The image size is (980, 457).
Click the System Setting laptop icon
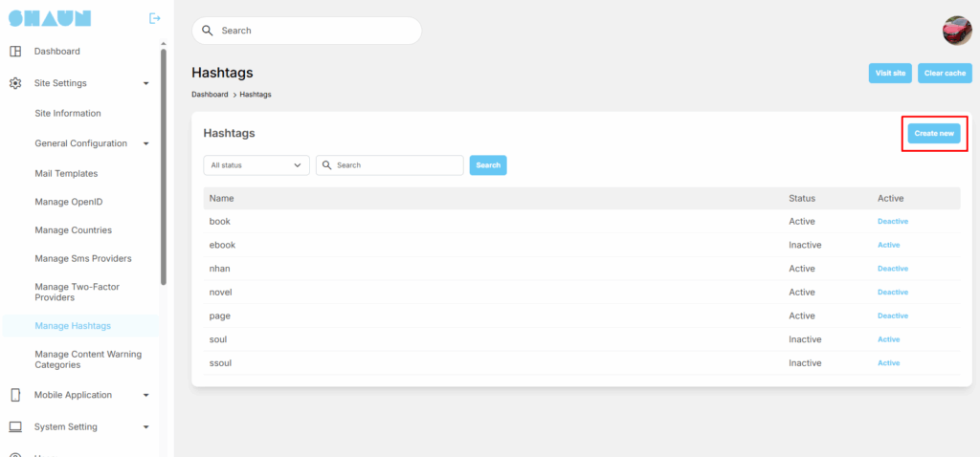click(15, 427)
